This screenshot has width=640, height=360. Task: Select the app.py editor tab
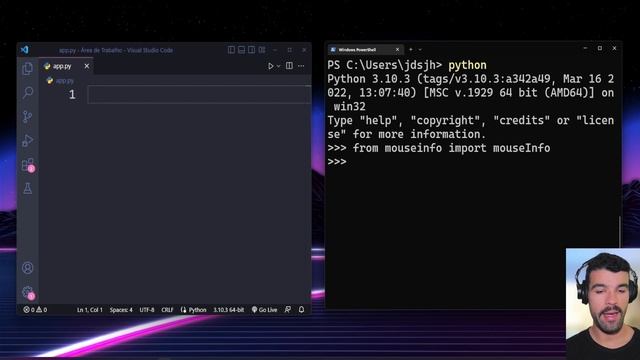coord(62,66)
